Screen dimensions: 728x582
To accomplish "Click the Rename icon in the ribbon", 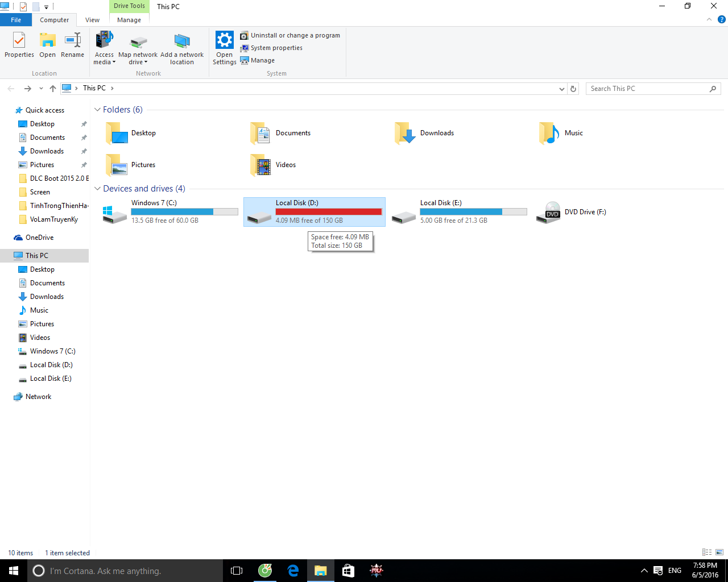I will point(72,41).
